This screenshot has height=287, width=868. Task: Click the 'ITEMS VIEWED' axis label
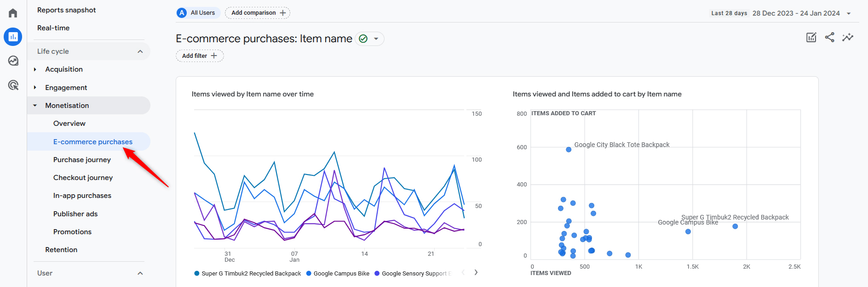pyautogui.click(x=551, y=273)
